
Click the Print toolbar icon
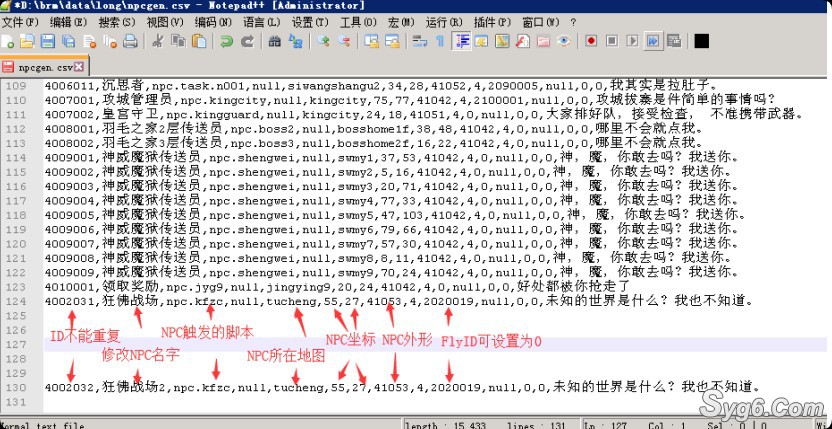click(x=131, y=41)
